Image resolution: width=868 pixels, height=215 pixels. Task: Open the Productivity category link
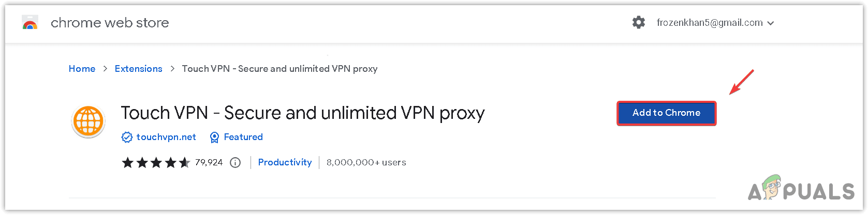pyautogui.click(x=285, y=162)
